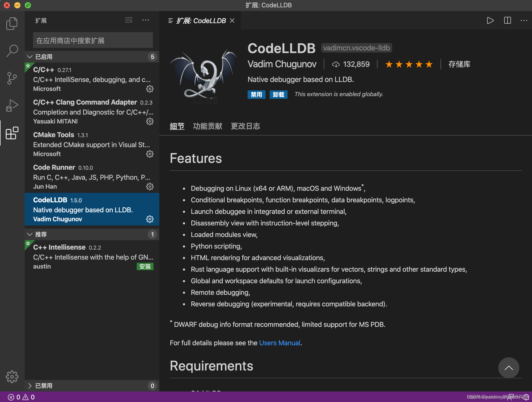This screenshot has height=402, width=532.
Task: Click the download count cloud icon
Action: [336, 64]
